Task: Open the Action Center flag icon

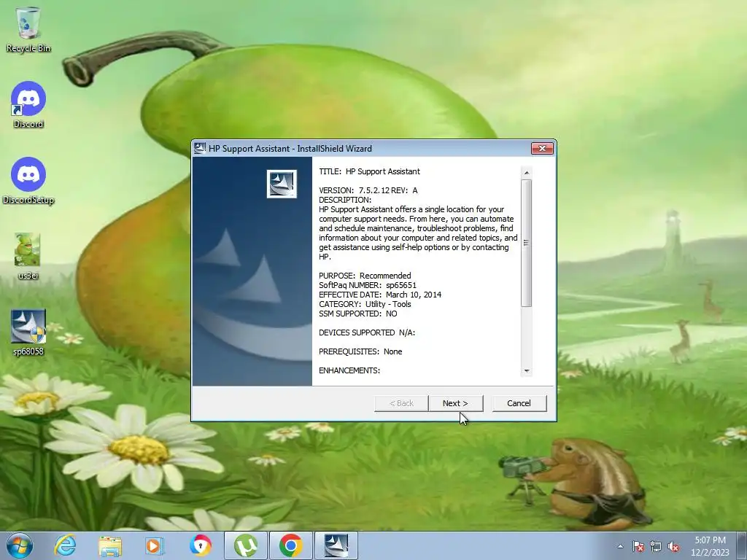Action: (638, 546)
